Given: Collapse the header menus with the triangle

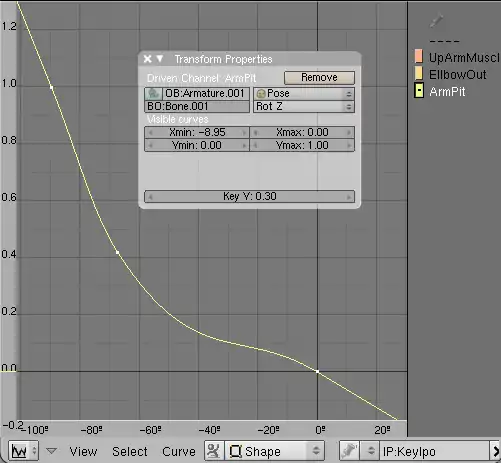Looking at the screenshot, I should [x=51, y=451].
